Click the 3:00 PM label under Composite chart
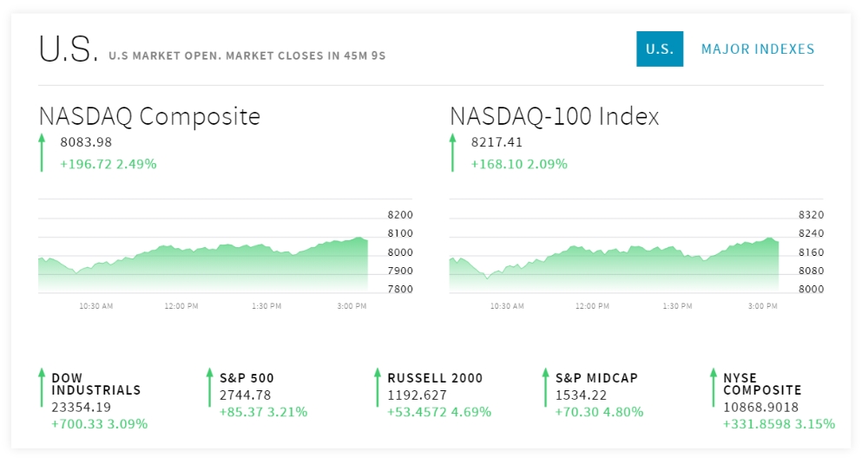This screenshot has width=868, height=464. tap(352, 306)
